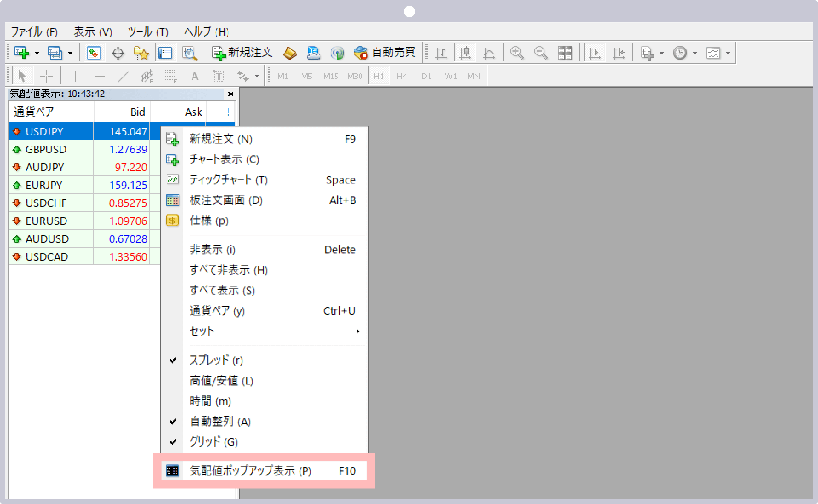
Task: Click the New Chart toolbar icon
Action: tap(22, 53)
